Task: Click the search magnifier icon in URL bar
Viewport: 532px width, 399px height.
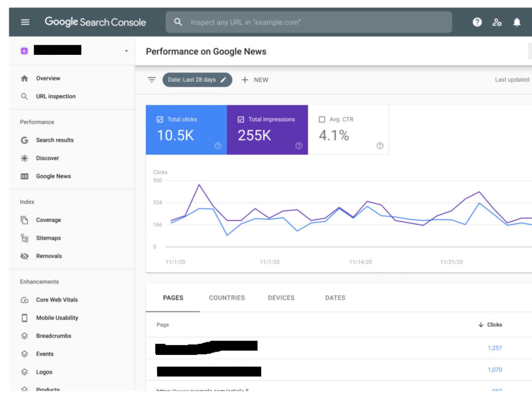Action: coord(178,22)
